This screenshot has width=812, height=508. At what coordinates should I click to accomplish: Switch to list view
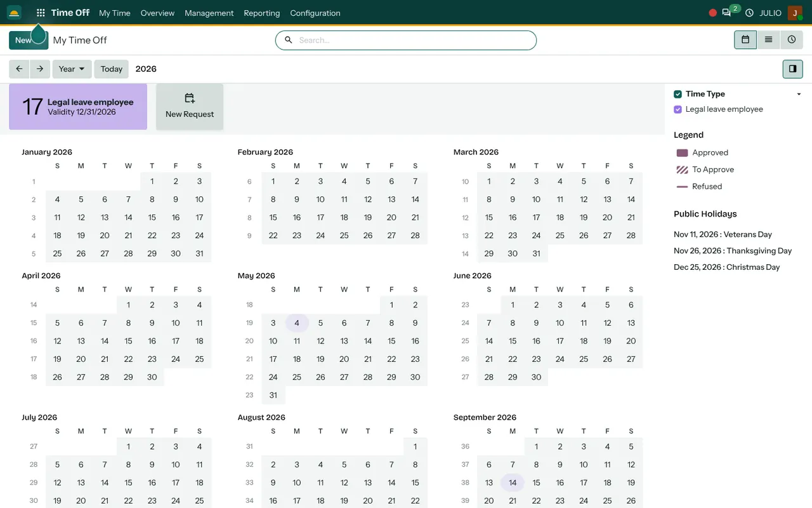coord(768,39)
